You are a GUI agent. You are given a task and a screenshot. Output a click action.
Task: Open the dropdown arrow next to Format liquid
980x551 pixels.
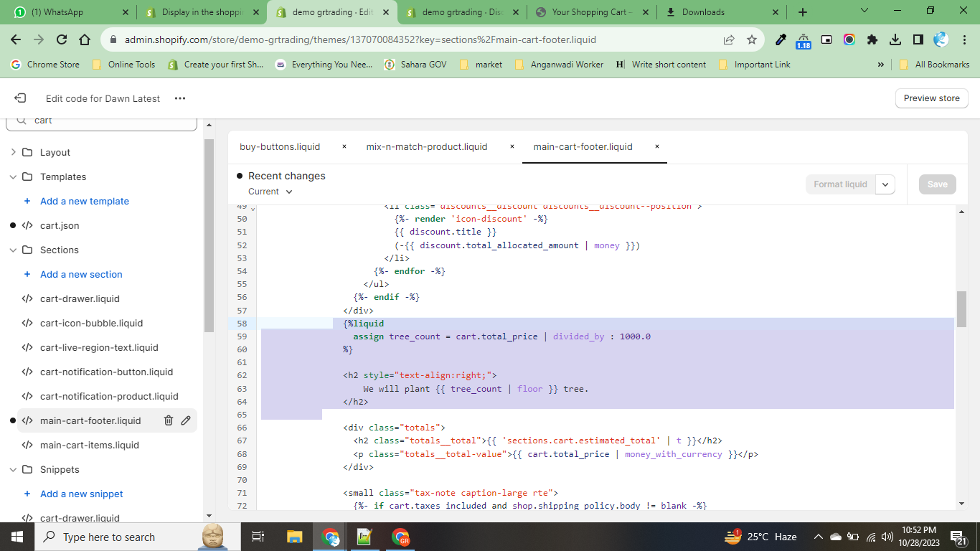[x=885, y=184]
